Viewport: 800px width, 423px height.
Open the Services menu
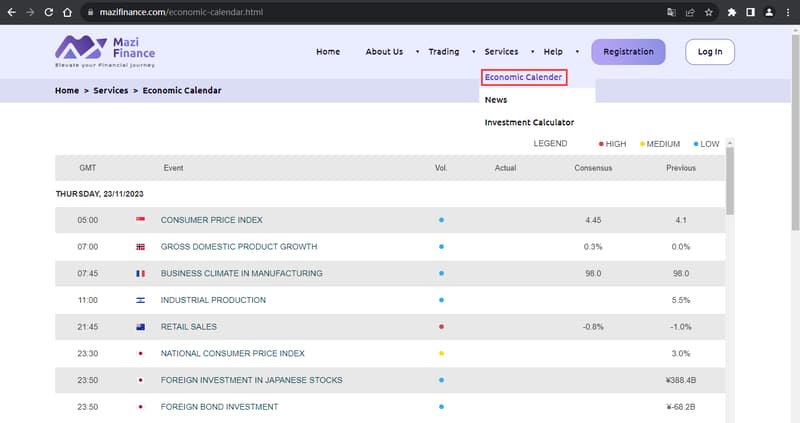click(x=501, y=52)
